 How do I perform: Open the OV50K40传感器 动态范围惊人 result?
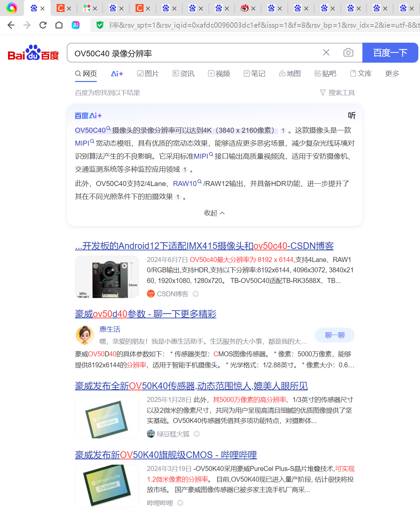click(191, 386)
